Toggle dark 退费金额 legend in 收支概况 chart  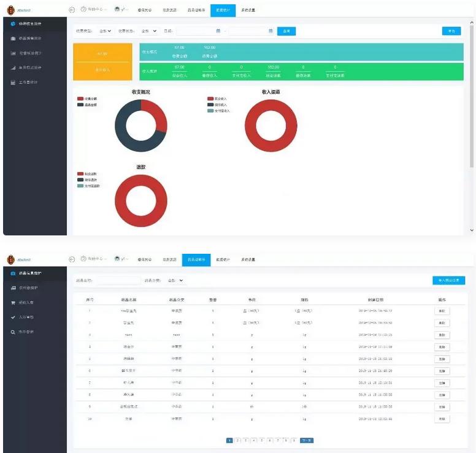87,105
